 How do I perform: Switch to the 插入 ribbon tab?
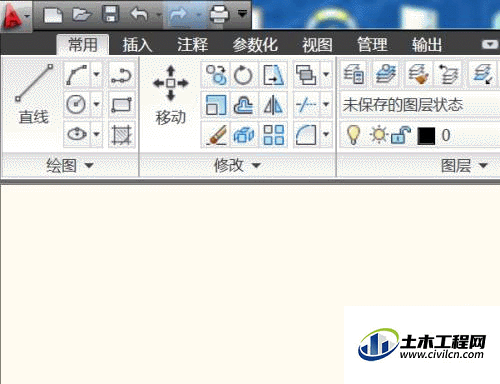[x=137, y=45]
